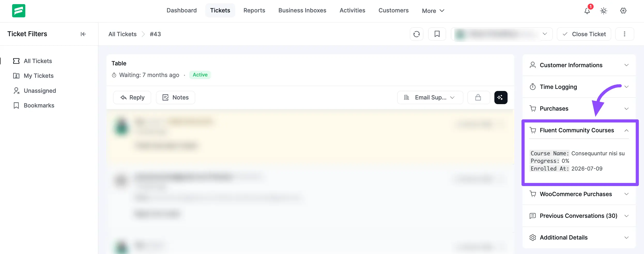Viewport: 644px width, 254px height.
Task: Expand the Customer Informations section chevron
Action: pos(626,65)
